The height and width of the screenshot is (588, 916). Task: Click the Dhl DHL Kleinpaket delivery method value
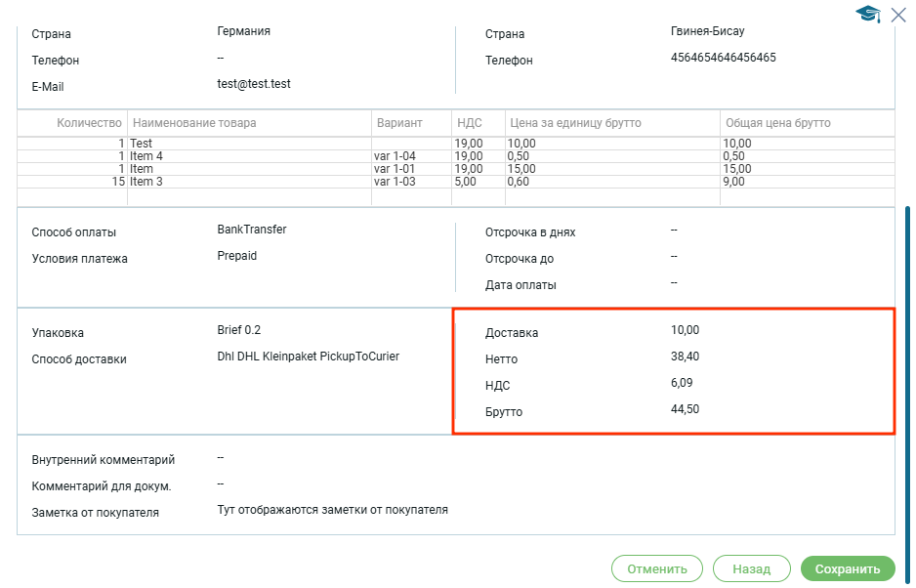(308, 357)
